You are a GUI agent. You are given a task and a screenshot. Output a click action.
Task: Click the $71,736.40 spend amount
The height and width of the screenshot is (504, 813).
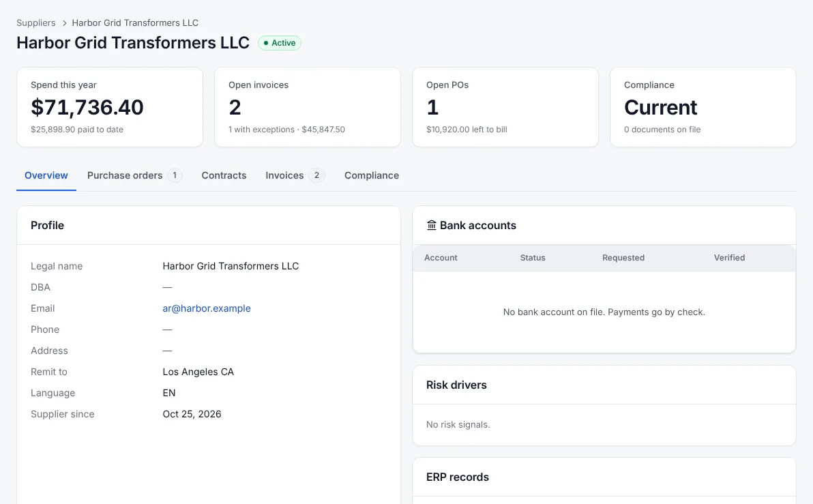coord(87,107)
